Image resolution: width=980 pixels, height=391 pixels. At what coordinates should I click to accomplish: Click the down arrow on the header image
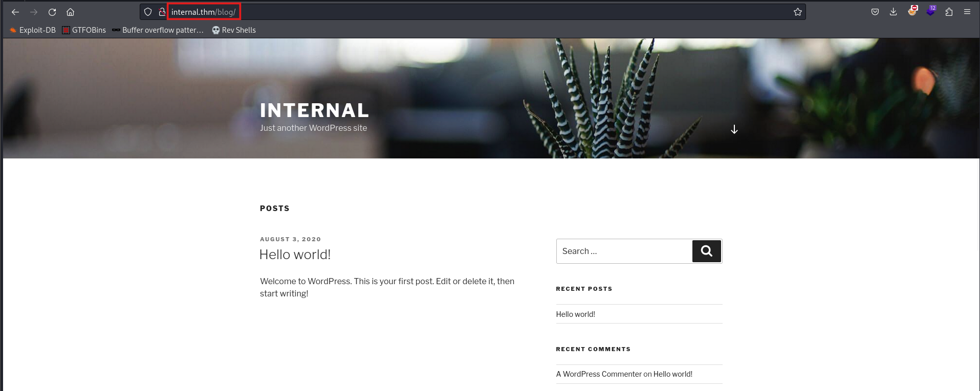[734, 129]
